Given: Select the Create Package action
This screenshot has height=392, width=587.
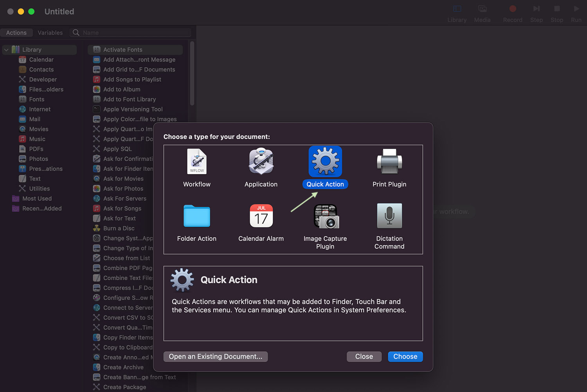Looking at the screenshot, I should pos(135,387).
